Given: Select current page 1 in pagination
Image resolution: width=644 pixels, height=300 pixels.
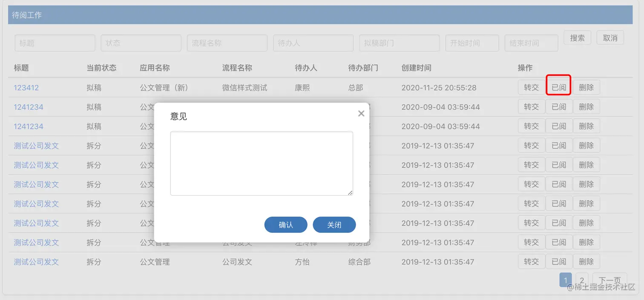Looking at the screenshot, I should pos(566,280).
